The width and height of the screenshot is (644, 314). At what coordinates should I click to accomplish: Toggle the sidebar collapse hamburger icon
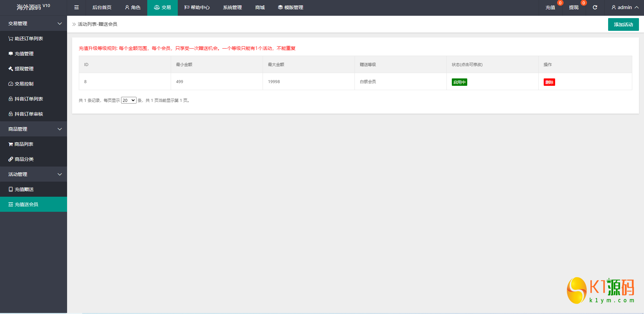point(76,7)
